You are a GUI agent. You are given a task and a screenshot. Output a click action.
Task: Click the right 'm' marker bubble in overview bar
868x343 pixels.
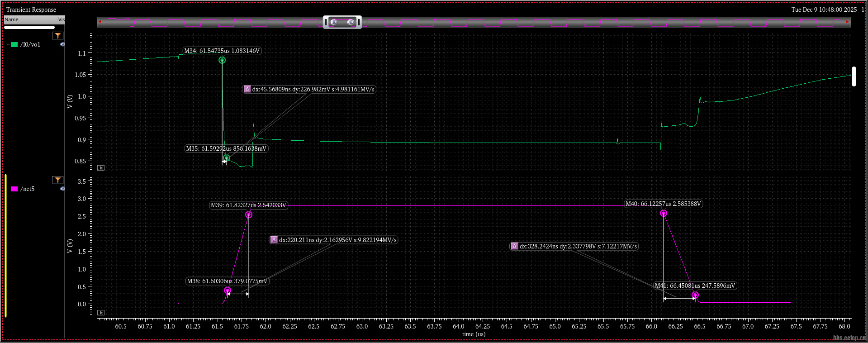[x=351, y=22]
